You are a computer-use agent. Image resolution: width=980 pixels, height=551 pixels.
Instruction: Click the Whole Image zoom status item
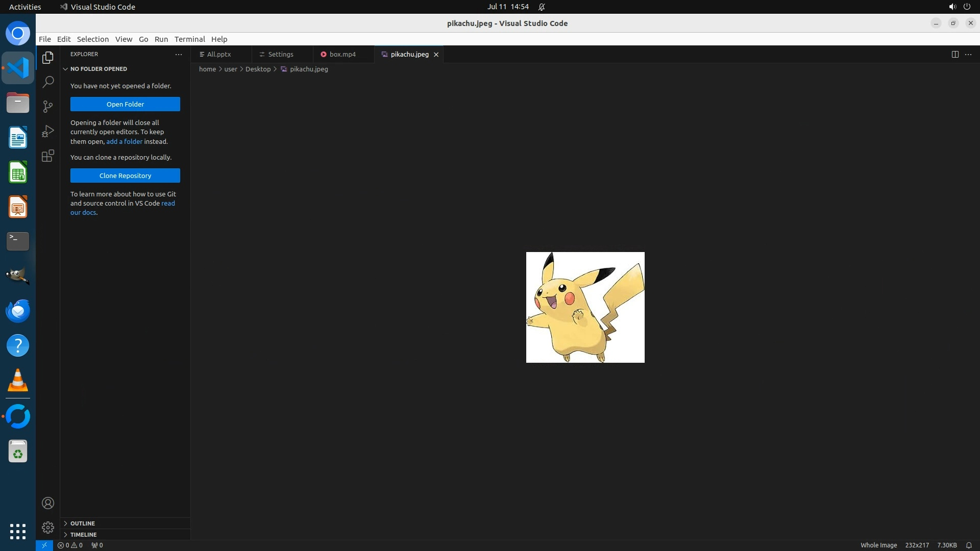878,545
